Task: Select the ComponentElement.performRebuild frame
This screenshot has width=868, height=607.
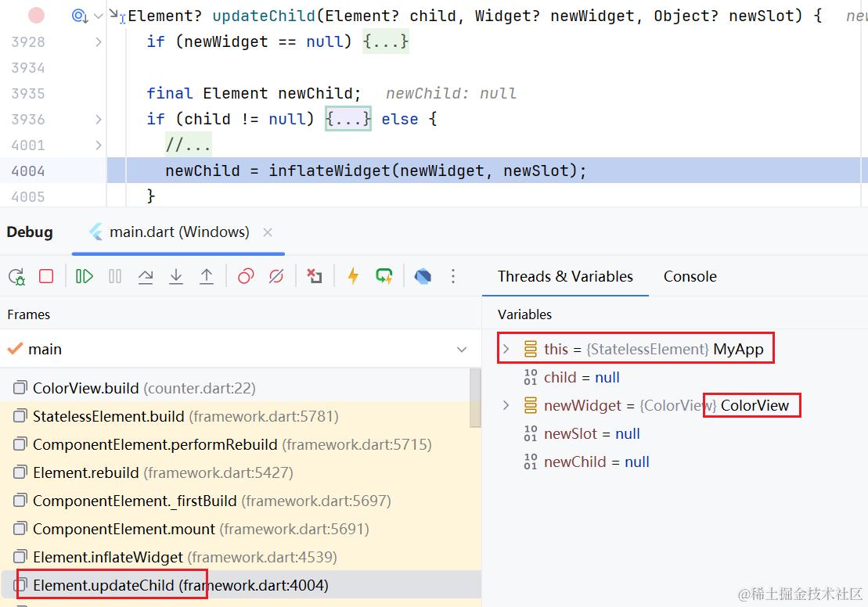Action: coord(240,445)
